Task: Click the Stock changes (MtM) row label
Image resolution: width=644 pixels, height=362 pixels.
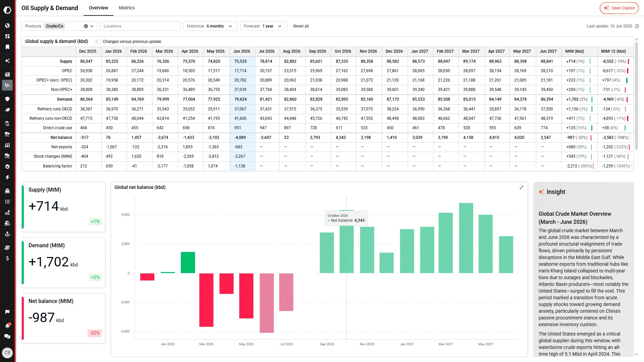Action: 53,156
